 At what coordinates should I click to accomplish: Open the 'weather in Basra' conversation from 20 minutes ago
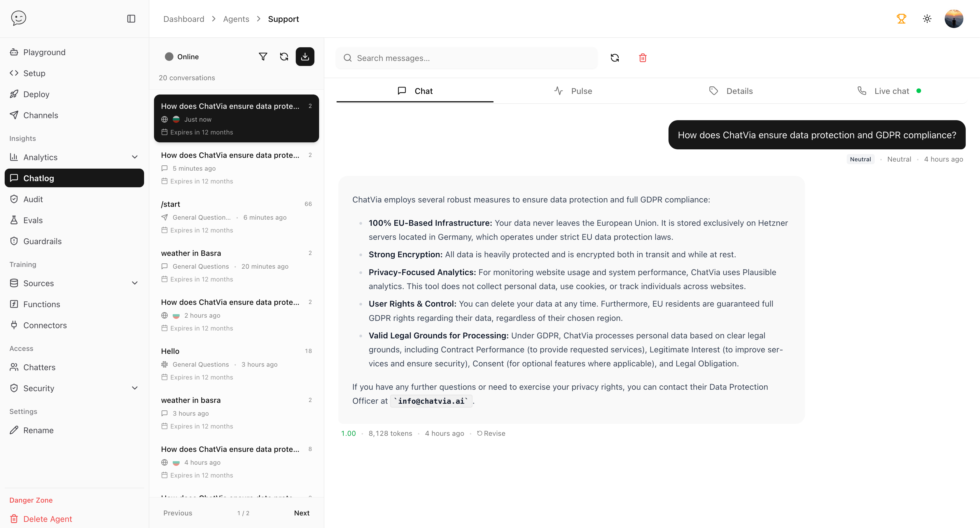pos(236,266)
